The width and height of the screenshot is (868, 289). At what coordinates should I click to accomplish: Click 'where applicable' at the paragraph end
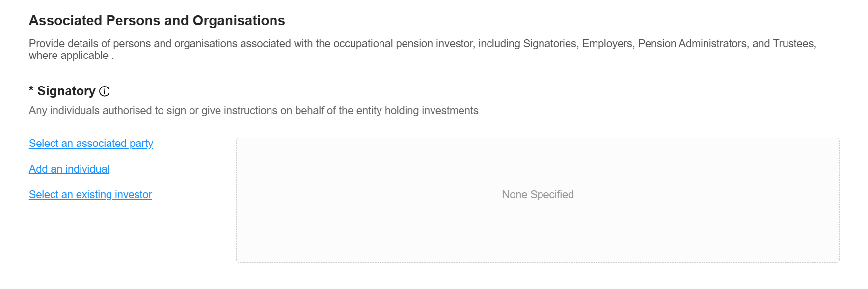(69, 56)
